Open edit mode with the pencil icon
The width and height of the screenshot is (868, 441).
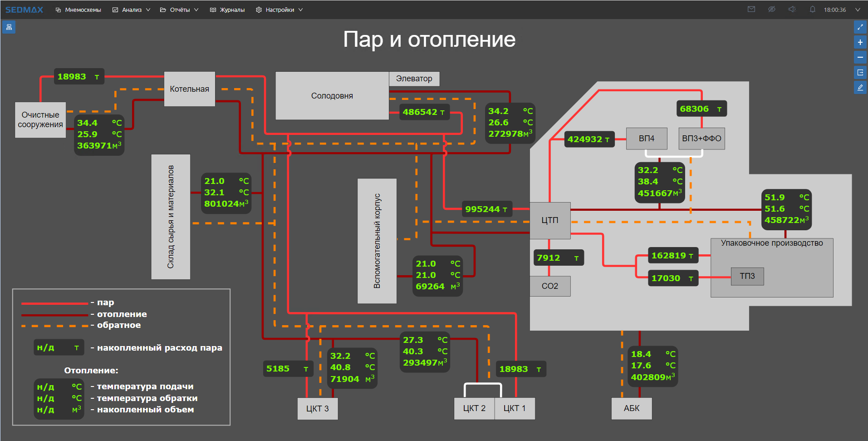(860, 87)
